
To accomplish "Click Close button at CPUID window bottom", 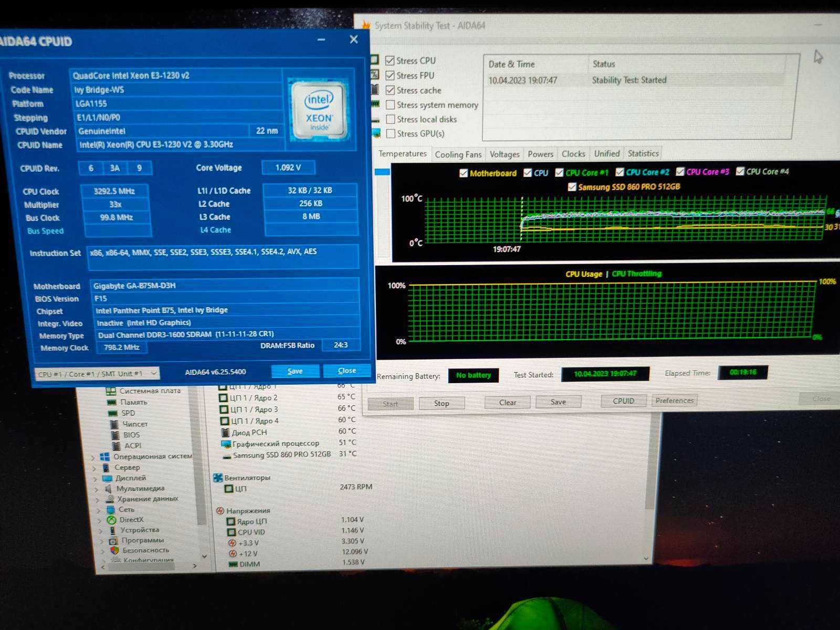I will tap(347, 371).
